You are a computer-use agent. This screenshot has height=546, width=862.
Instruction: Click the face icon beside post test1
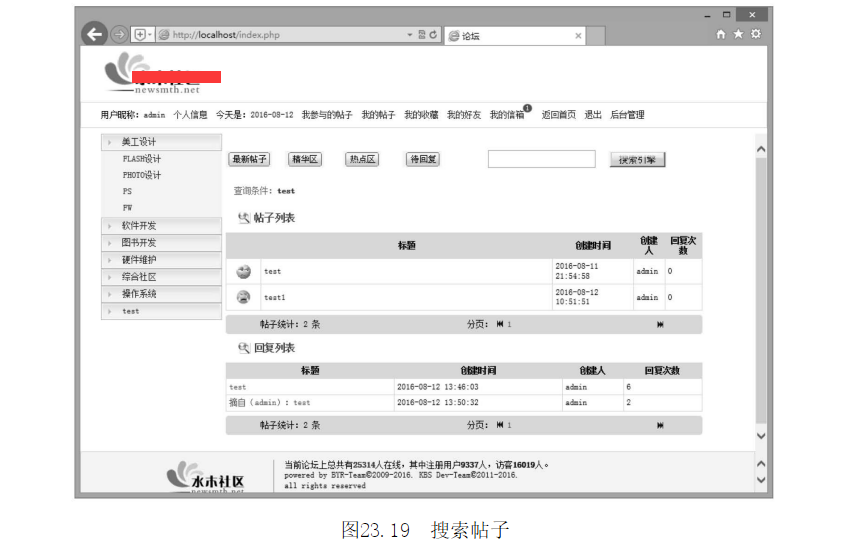[x=243, y=297]
